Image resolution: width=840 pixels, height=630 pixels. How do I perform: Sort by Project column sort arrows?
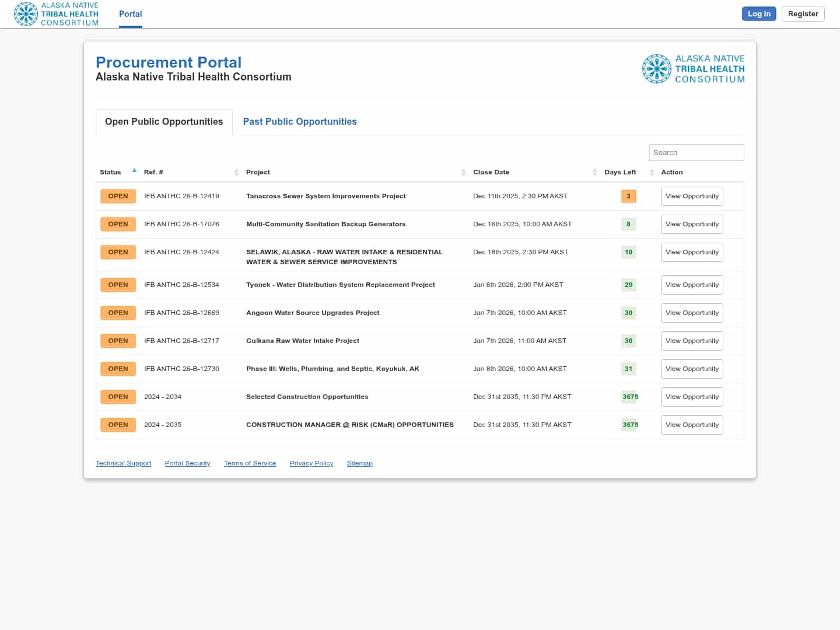point(463,172)
